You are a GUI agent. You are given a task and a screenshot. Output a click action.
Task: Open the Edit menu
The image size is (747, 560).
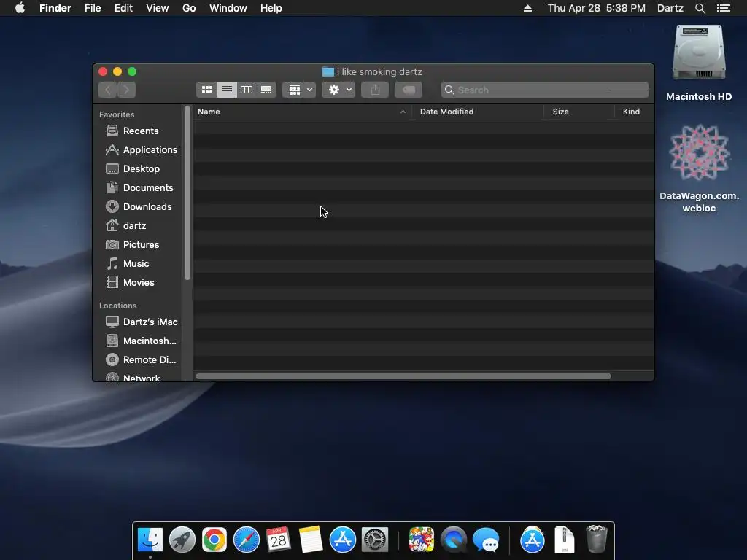123,8
